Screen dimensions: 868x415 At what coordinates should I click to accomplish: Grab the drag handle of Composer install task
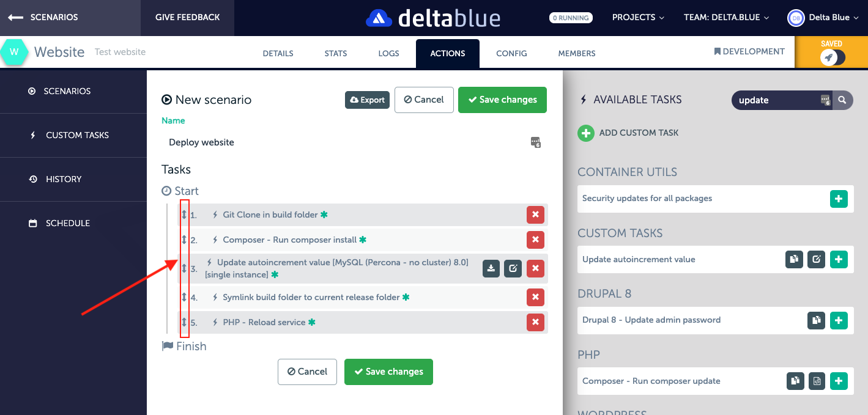point(184,240)
